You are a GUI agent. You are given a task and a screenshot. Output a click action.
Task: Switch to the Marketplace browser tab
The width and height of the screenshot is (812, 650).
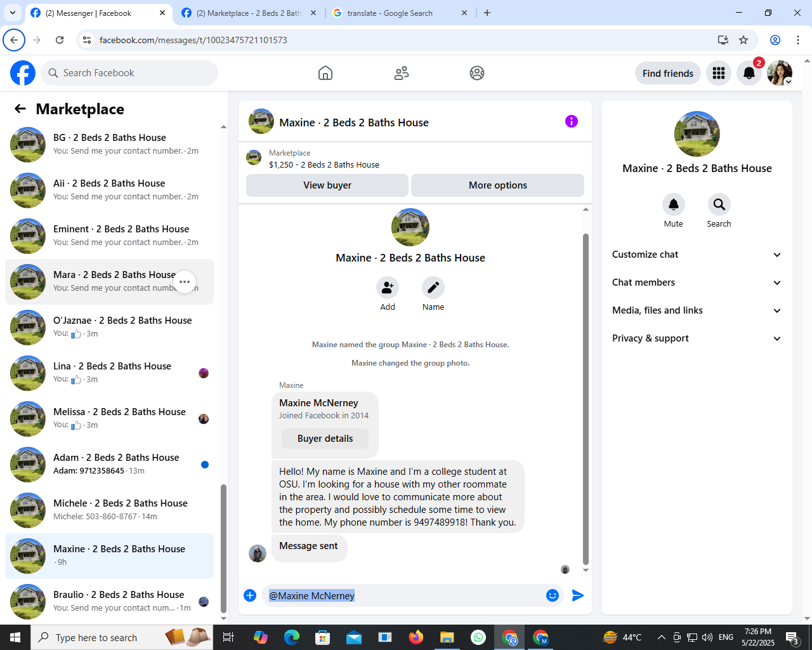click(x=249, y=13)
